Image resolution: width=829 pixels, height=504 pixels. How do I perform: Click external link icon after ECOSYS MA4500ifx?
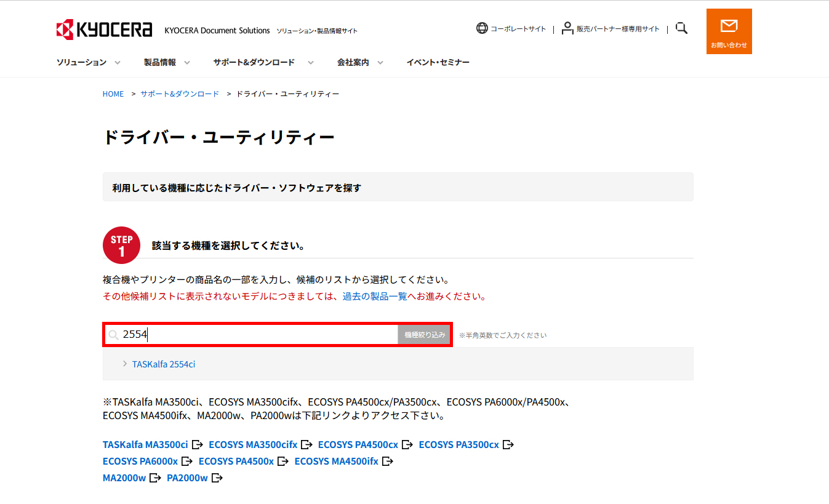[388, 461]
